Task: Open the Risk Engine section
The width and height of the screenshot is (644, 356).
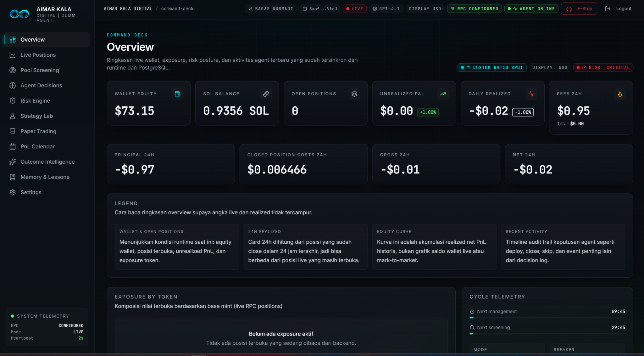Action: [47, 101]
